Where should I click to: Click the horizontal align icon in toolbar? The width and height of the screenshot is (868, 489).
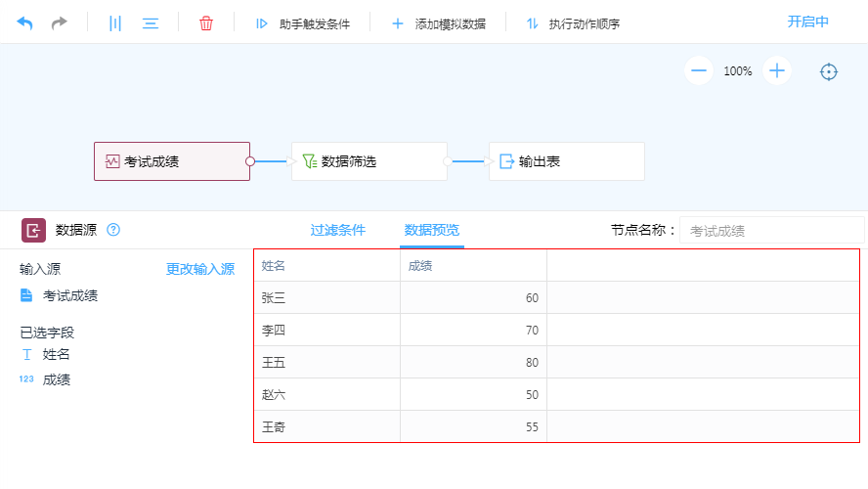coord(151,22)
